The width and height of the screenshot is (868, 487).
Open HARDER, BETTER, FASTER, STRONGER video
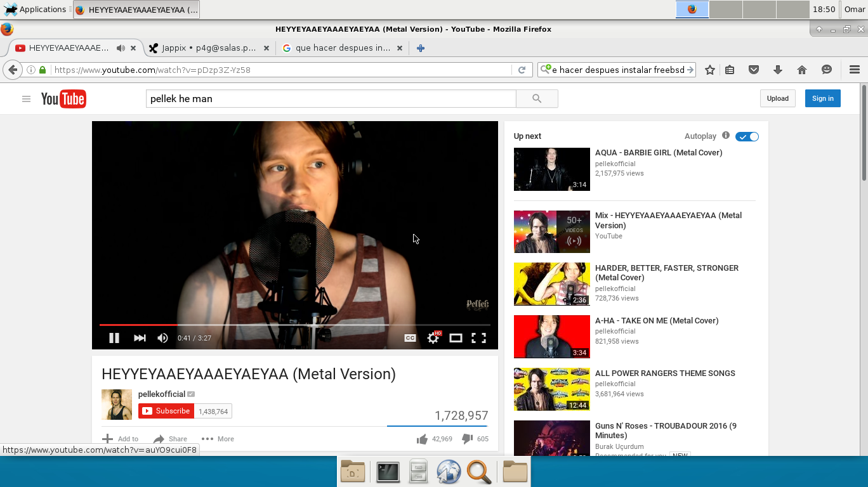coord(667,273)
